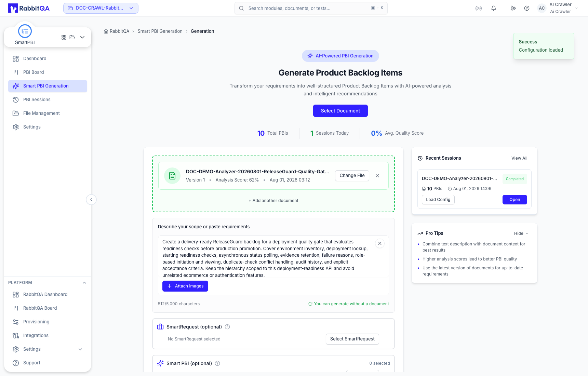Open the DOC-CRAWL-Rabbit project dropdown
The width and height of the screenshot is (588, 376).
(101, 8)
